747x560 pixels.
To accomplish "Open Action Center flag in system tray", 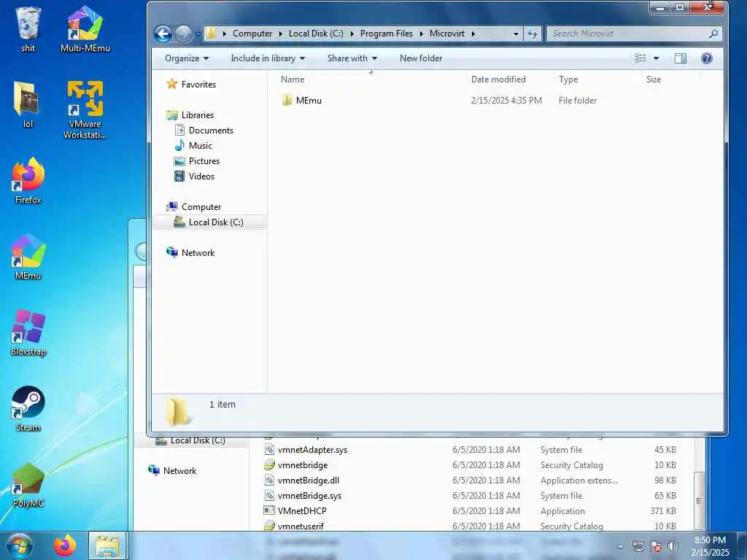I will coord(656,547).
